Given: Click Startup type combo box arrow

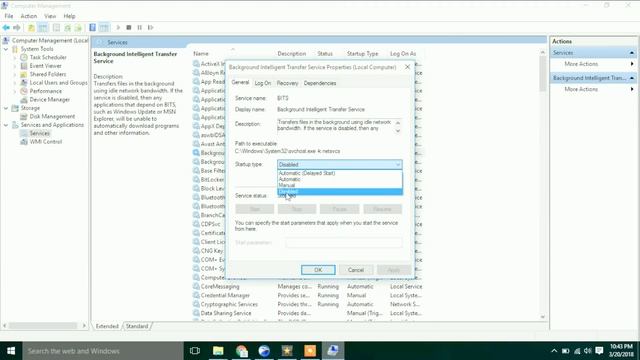Looking at the screenshot, I should [x=398, y=164].
